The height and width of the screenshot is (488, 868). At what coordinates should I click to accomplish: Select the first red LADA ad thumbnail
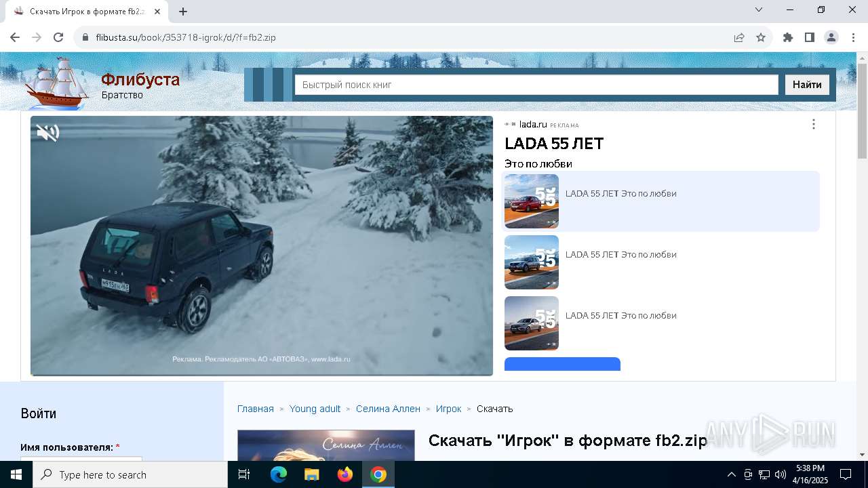point(532,201)
